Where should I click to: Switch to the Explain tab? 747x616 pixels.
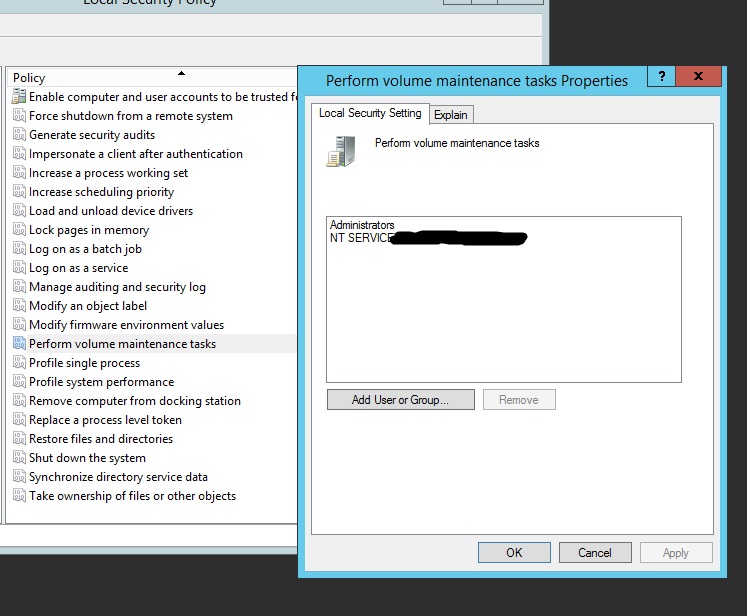click(x=451, y=115)
